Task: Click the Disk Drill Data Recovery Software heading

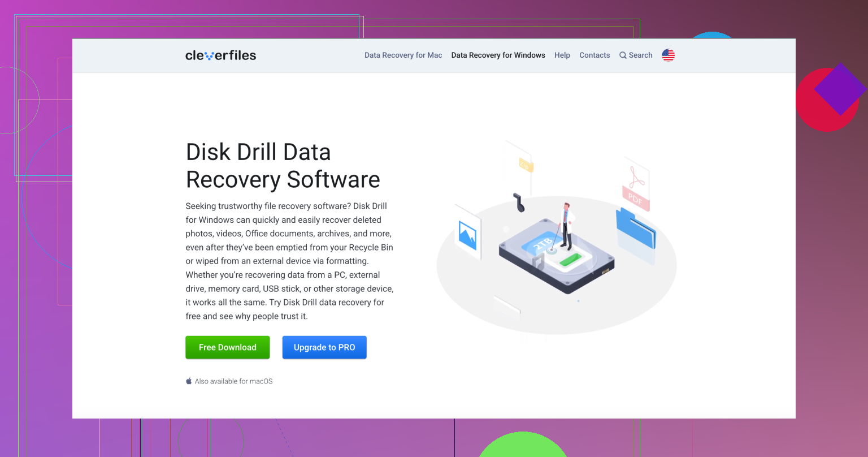Action: [x=283, y=166]
